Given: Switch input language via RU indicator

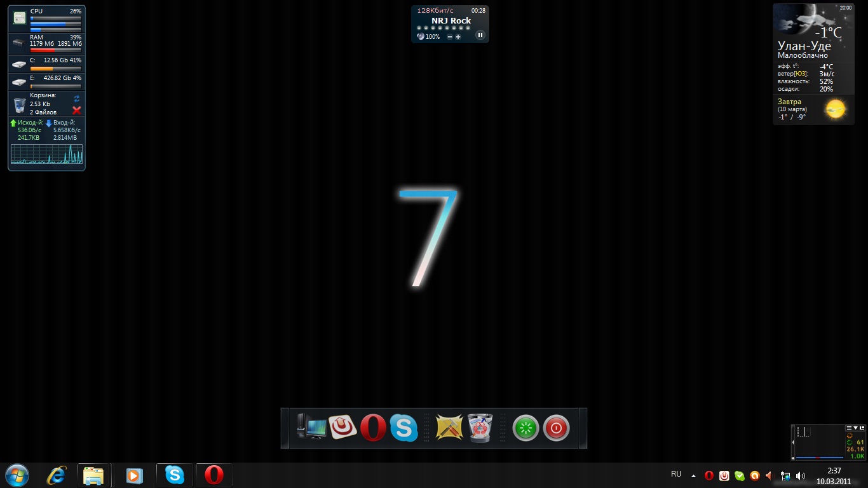Looking at the screenshot, I should tap(676, 474).
